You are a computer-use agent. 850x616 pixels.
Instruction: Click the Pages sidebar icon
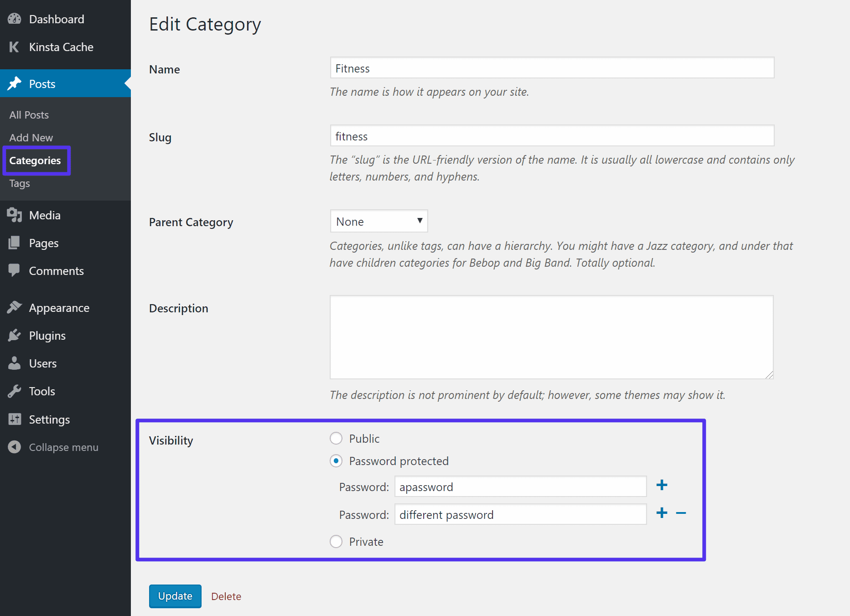[x=14, y=243]
